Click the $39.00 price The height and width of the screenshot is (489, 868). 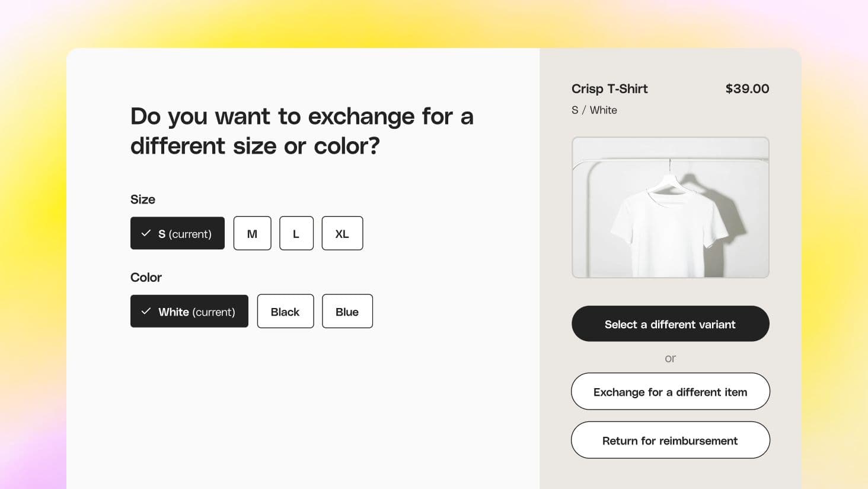pyautogui.click(x=747, y=89)
